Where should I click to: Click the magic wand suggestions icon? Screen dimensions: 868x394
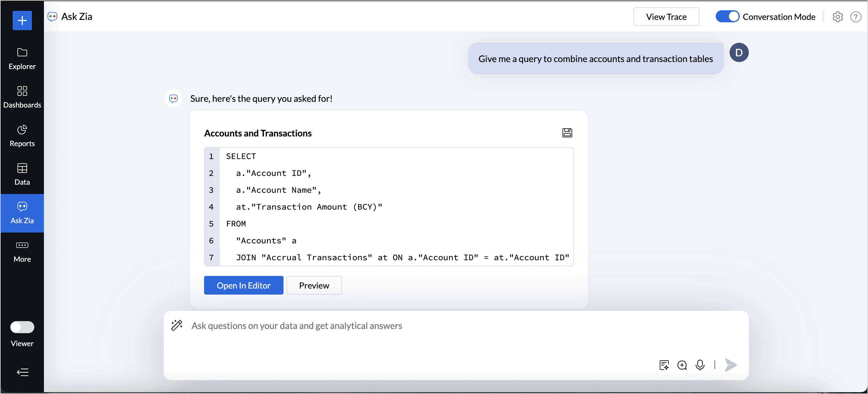tap(177, 325)
